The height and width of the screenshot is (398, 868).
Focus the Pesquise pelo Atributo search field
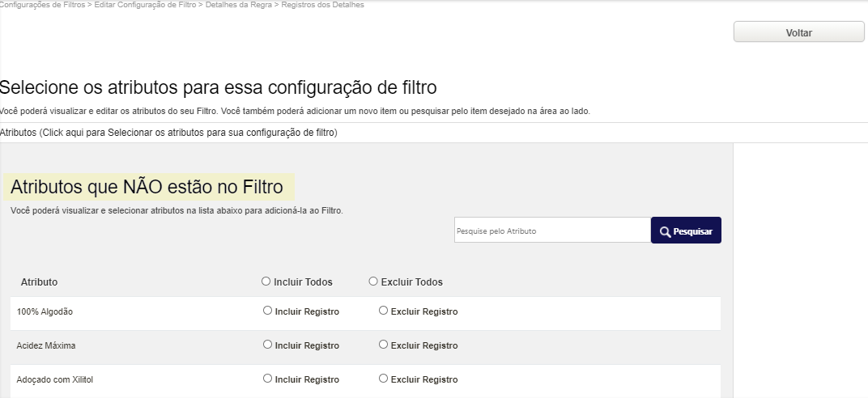(552, 230)
